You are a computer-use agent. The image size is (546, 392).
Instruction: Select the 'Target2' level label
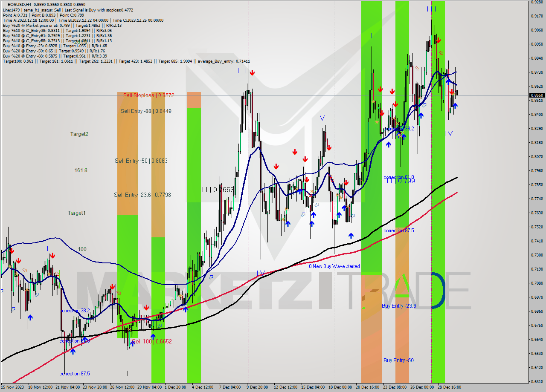coord(79,134)
